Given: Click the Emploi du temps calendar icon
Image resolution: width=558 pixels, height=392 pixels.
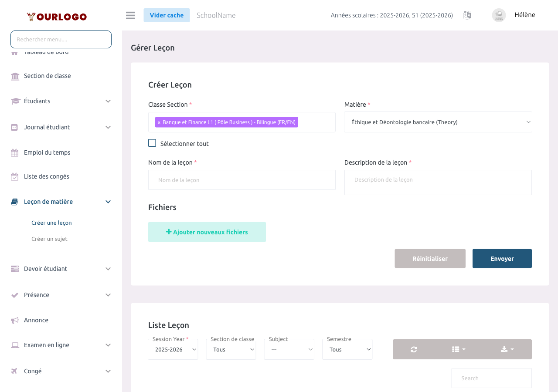Looking at the screenshot, I should click(x=15, y=153).
